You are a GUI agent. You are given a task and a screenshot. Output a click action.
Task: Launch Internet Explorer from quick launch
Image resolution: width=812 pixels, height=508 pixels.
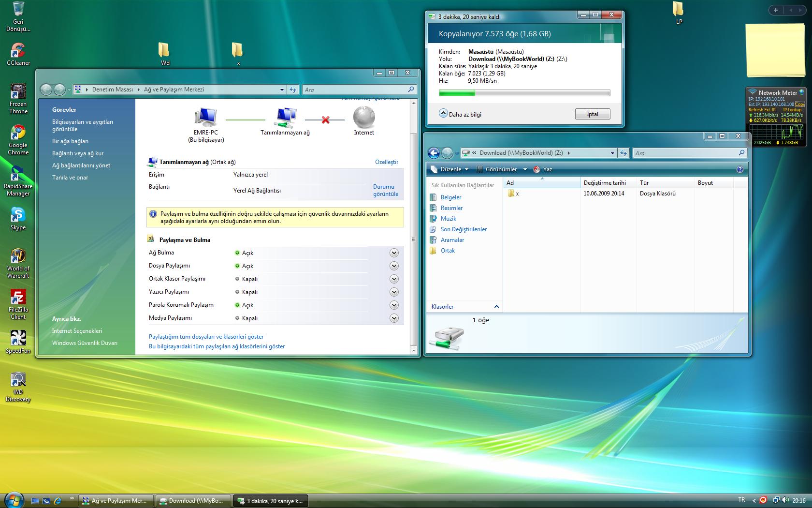pos(58,501)
